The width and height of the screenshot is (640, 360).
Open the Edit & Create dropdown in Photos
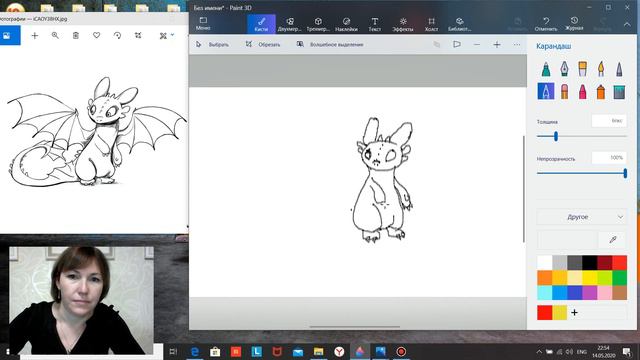[x=167, y=36]
